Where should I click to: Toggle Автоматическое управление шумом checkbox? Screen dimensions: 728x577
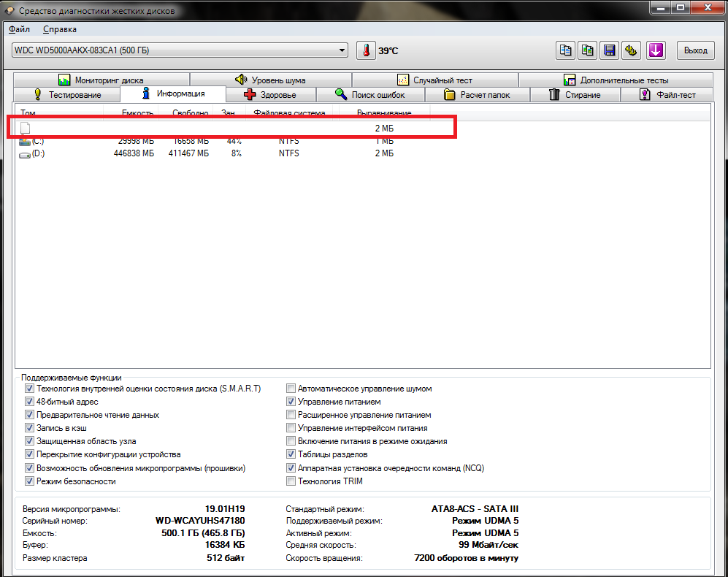point(291,389)
